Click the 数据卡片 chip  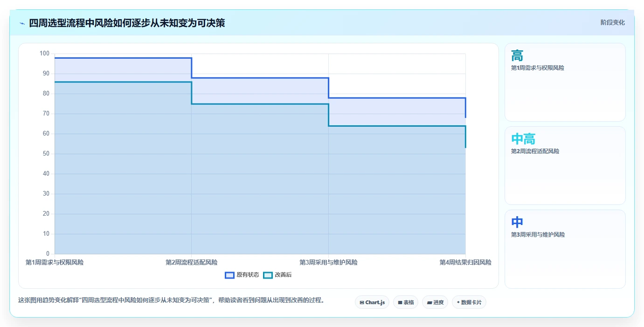pyautogui.click(x=469, y=302)
